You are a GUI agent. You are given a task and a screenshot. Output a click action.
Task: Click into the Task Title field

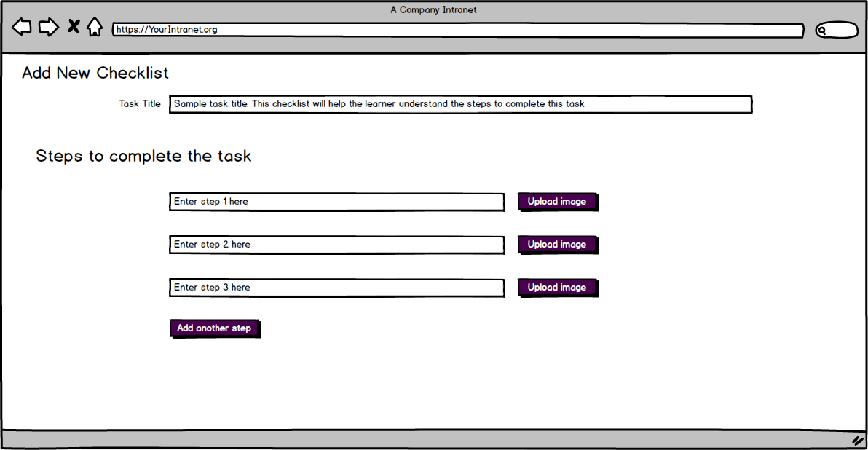tap(460, 104)
